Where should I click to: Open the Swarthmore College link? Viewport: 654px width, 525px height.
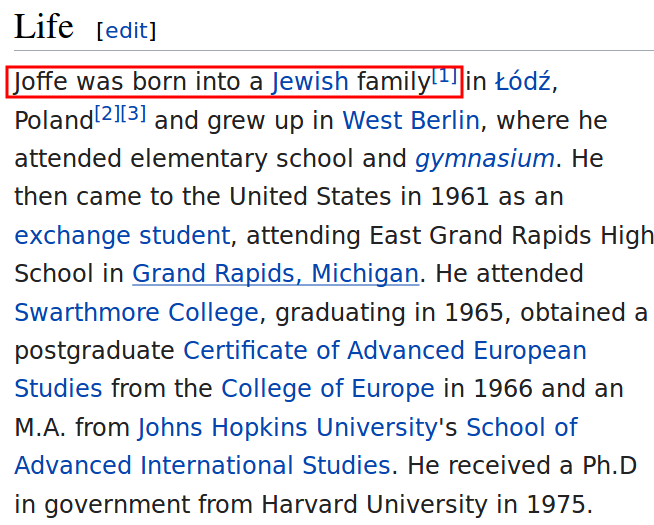click(136, 313)
